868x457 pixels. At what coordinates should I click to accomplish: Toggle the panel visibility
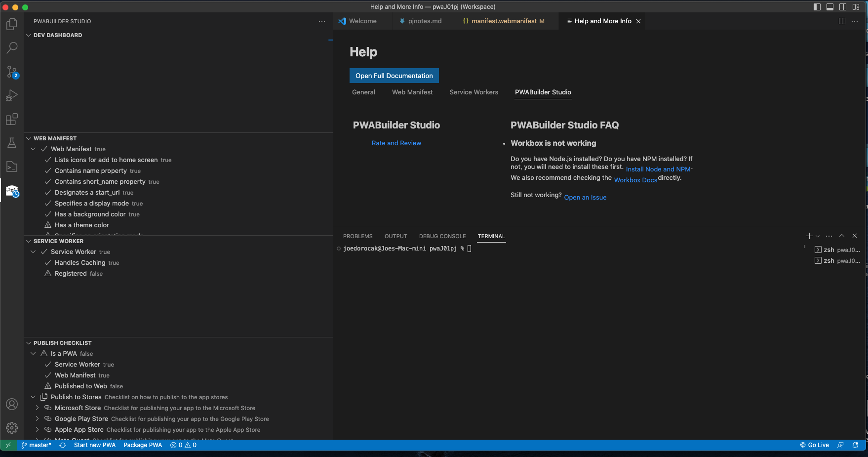830,7
